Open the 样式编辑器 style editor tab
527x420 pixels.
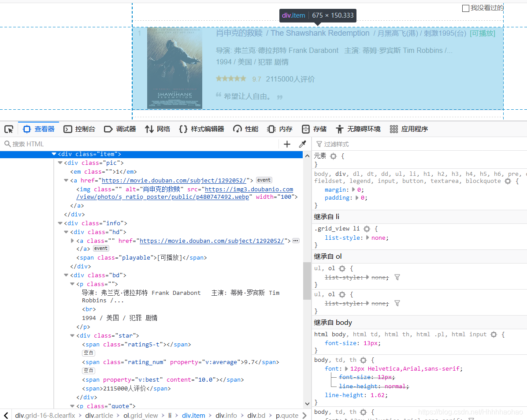pos(202,129)
